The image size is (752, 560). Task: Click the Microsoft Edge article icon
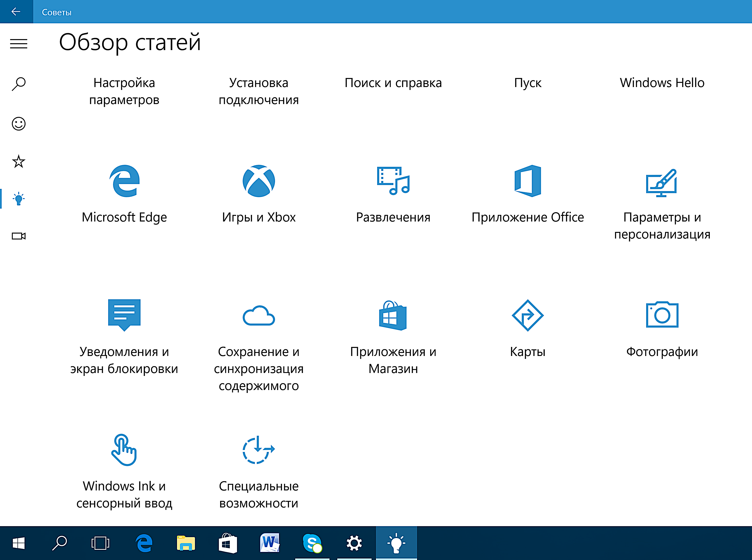pyautogui.click(x=124, y=181)
